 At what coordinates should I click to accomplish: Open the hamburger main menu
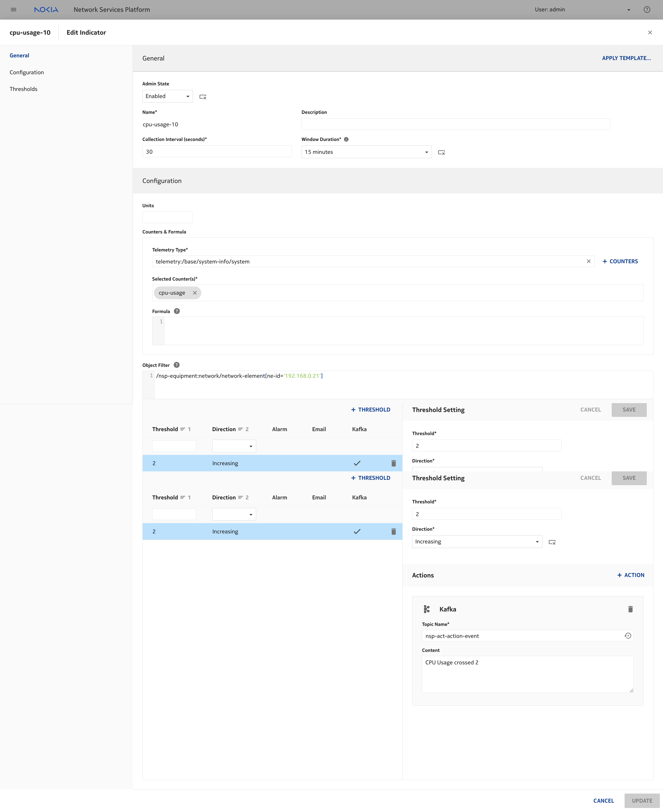[x=14, y=10]
